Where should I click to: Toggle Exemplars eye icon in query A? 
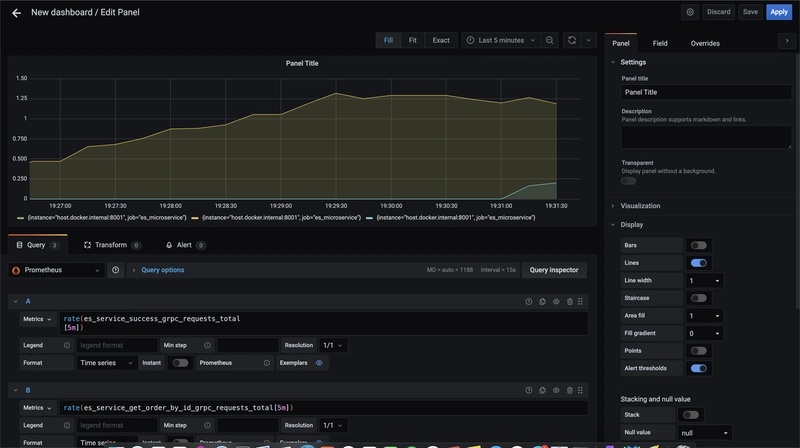pyautogui.click(x=319, y=363)
